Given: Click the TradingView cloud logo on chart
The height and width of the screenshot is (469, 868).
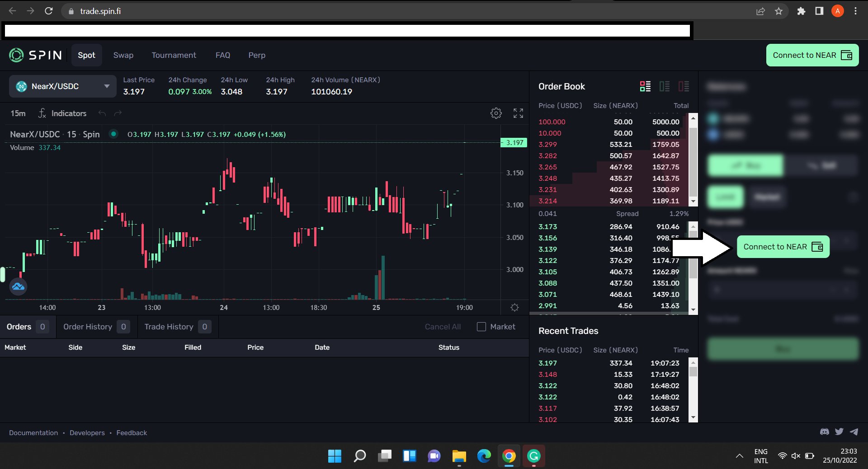Looking at the screenshot, I should pyautogui.click(x=18, y=286).
